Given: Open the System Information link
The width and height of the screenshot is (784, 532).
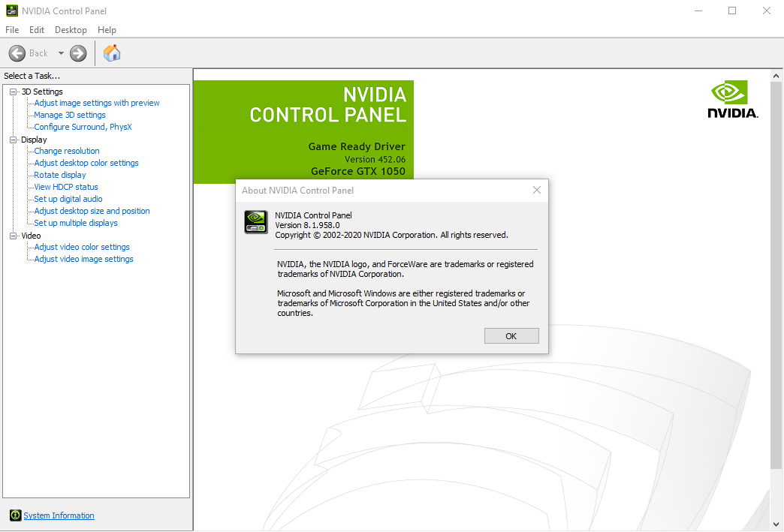Looking at the screenshot, I should tap(59, 515).
